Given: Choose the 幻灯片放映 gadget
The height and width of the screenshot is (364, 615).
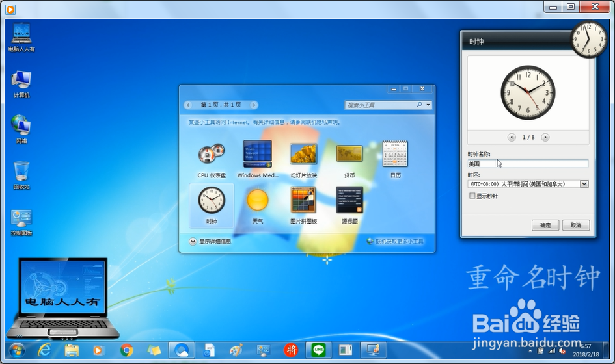Looking at the screenshot, I should point(303,160).
